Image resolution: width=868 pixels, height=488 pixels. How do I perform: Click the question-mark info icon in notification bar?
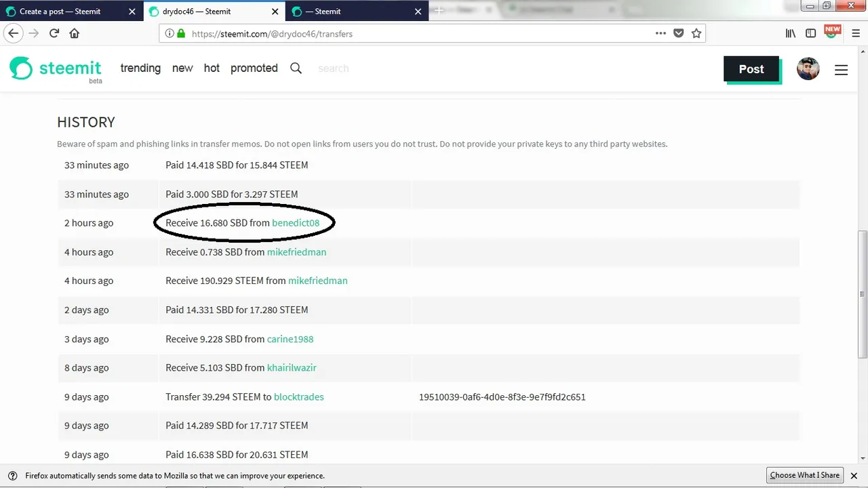point(13,475)
